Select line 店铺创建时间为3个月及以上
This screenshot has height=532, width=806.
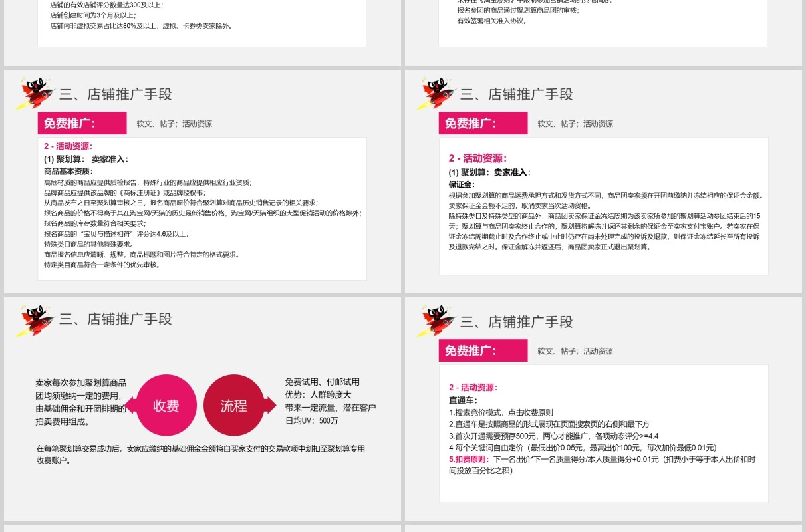point(93,15)
